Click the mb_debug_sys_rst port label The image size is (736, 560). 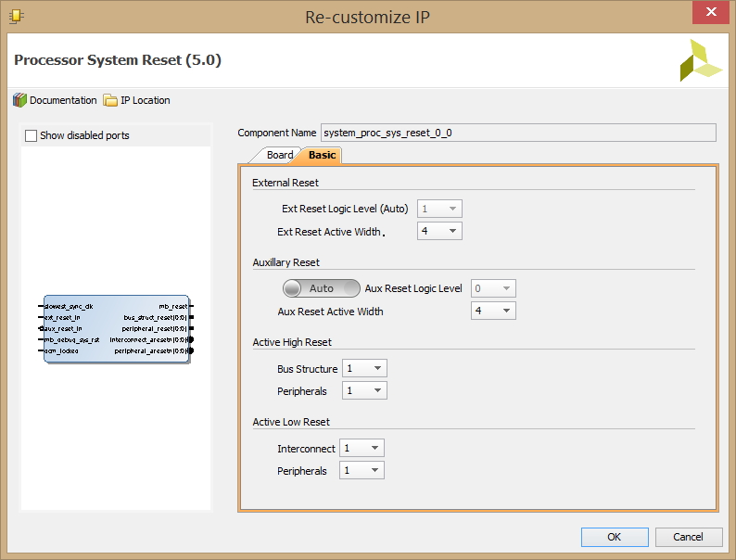71,340
